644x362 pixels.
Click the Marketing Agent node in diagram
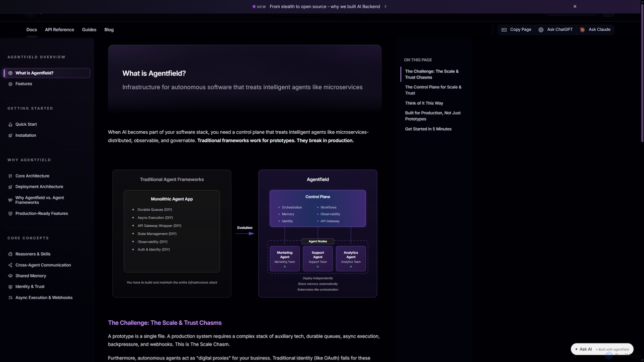(x=285, y=259)
